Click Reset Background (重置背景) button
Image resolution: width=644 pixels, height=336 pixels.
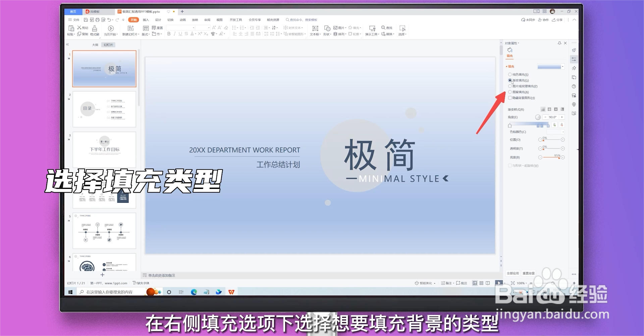point(528,273)
